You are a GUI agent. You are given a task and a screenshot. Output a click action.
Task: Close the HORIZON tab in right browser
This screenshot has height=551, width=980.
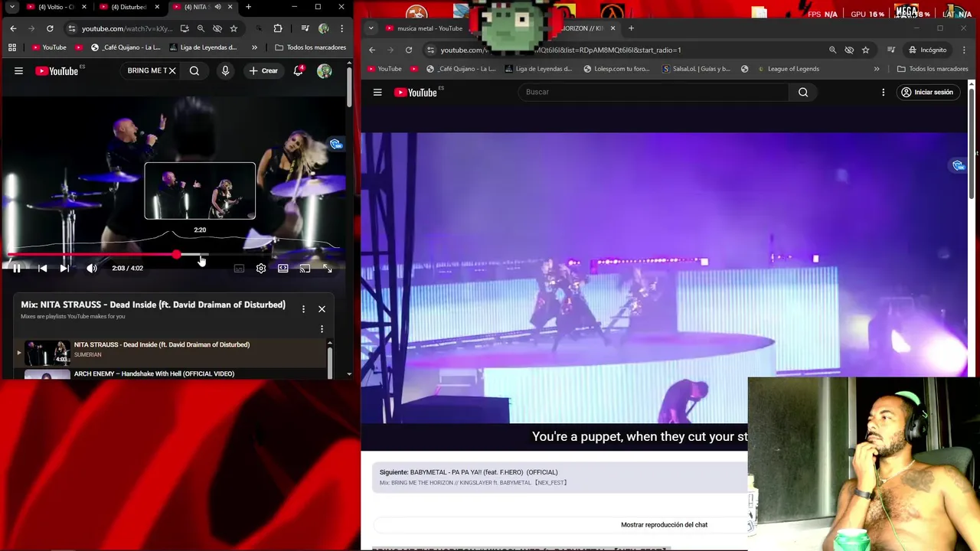point(612,28)
